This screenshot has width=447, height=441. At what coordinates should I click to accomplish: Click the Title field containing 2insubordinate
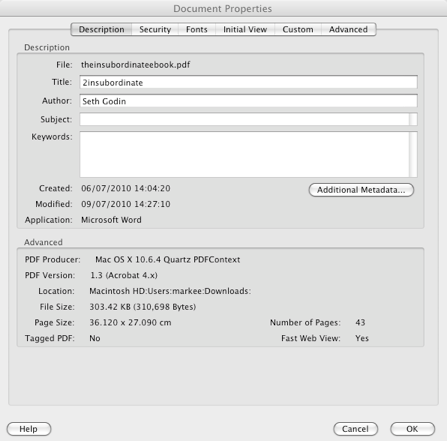coord(248,82)
